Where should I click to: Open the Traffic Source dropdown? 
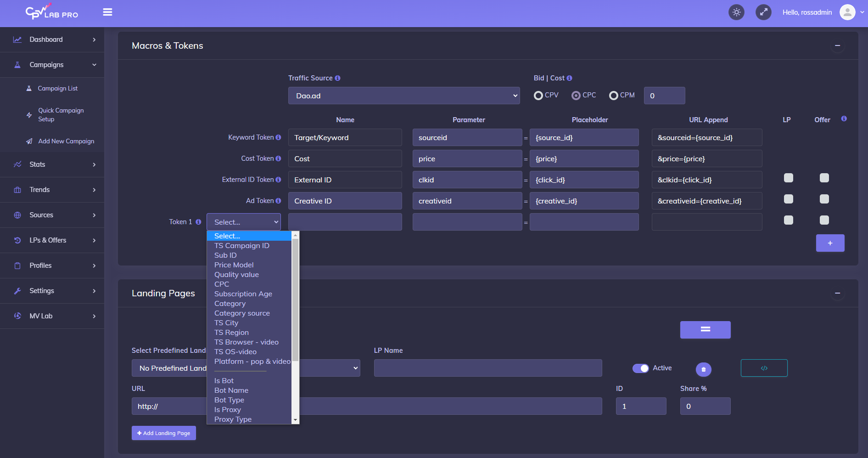coord(403,96)
